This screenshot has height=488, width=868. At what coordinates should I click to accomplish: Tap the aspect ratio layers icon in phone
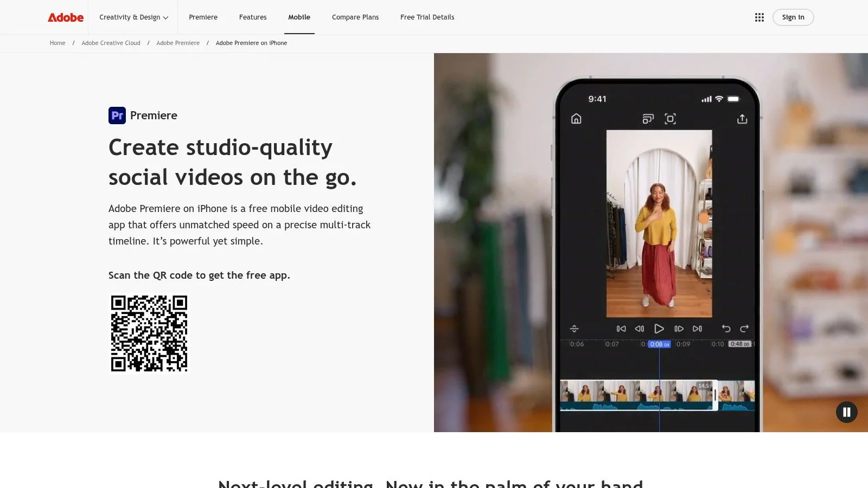click(x=648, y=119)
